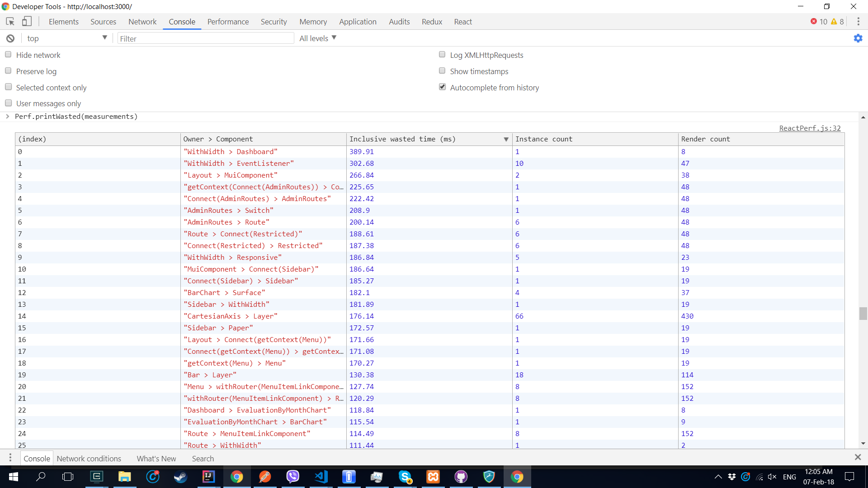Toggle the device toolbar icon
Screen dimensions: 868x488
(27, 21)
